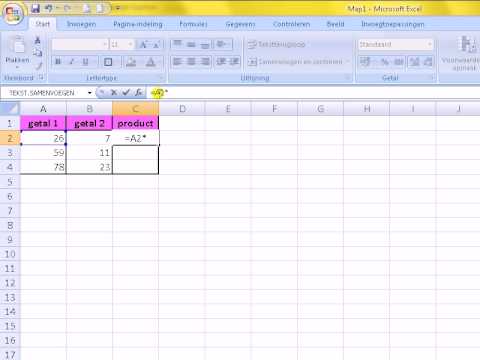Click the Tekstterugloop wrap text button
Screen dimensions: 480x360
coord(277,44)
